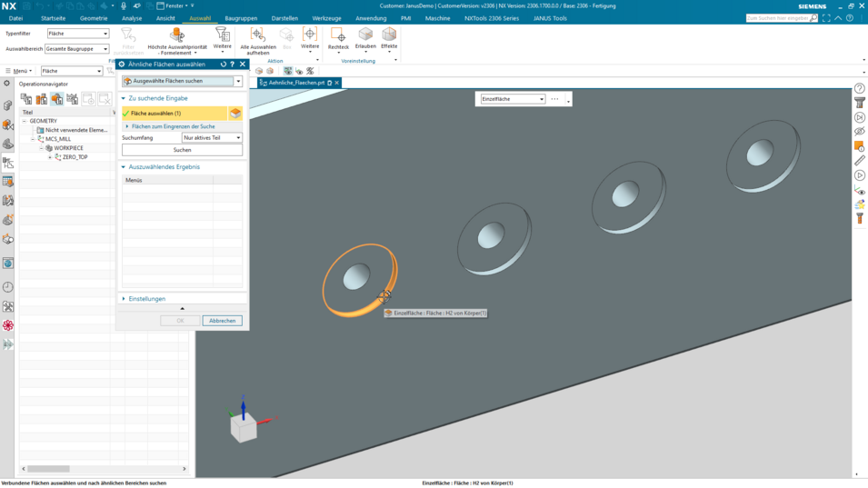The width and height of the screenshot is (868, 488).
Task: Click the Suchen button
Action: point(182,150)
